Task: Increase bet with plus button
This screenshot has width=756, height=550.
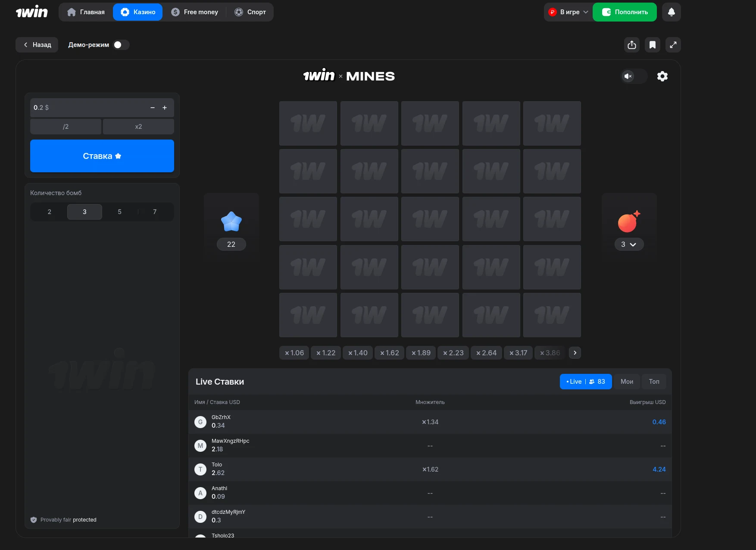Action: pos(165,108)
